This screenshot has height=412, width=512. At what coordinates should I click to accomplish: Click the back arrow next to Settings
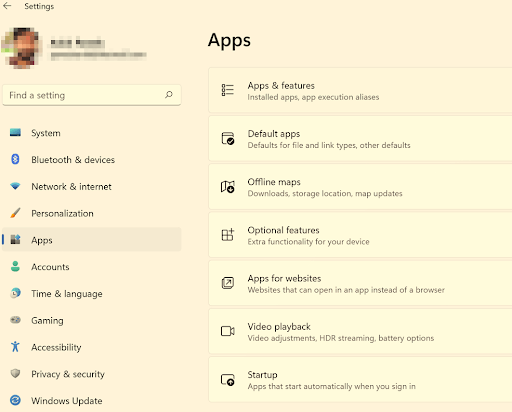pyautogui.click(x=7, y=6)
